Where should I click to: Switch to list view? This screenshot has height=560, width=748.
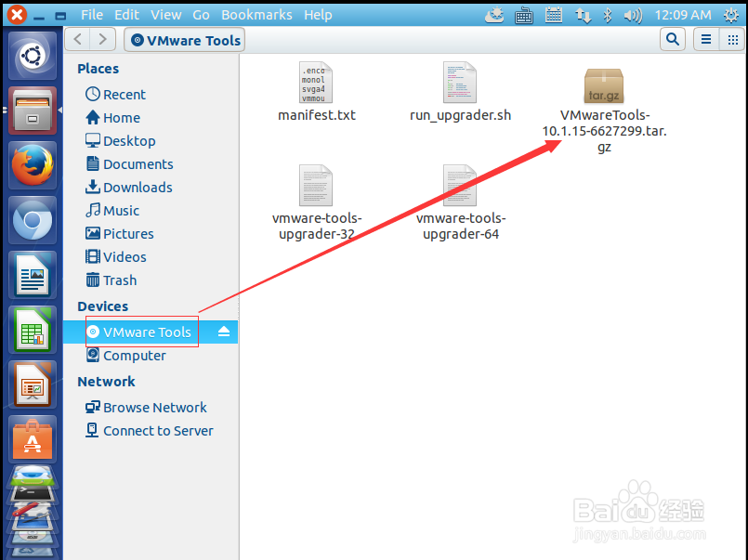(706, 39)
